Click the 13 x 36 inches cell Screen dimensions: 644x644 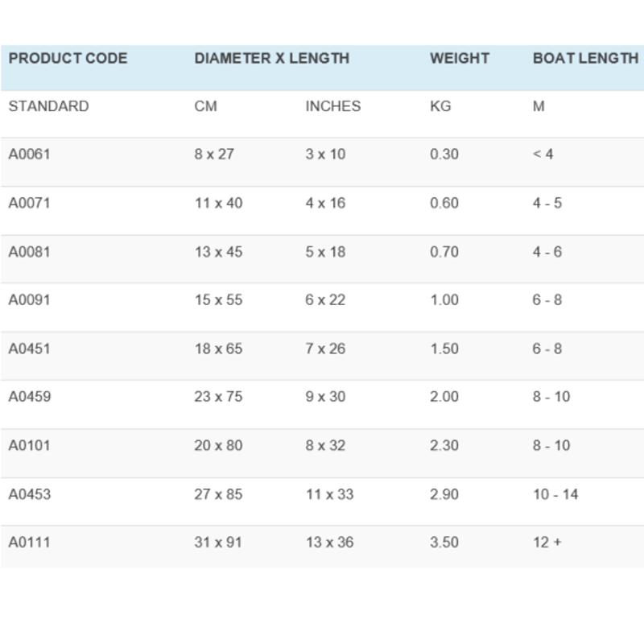tap(329, 543)
